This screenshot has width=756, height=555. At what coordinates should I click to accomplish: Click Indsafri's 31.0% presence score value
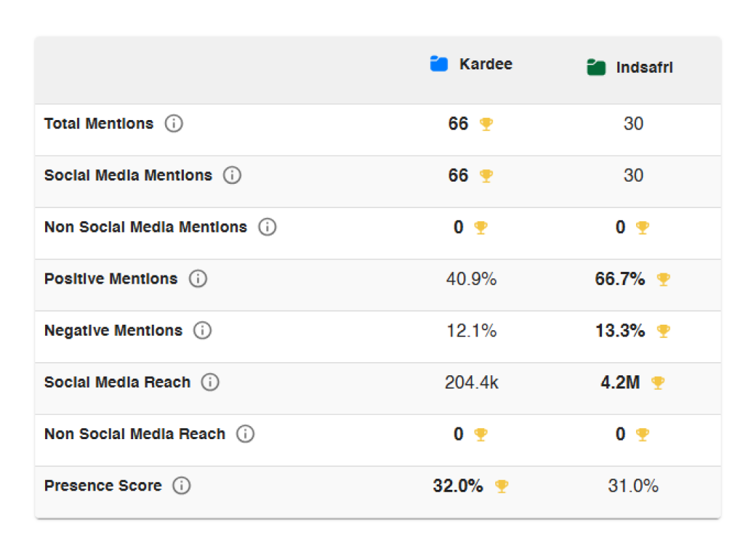633,486
